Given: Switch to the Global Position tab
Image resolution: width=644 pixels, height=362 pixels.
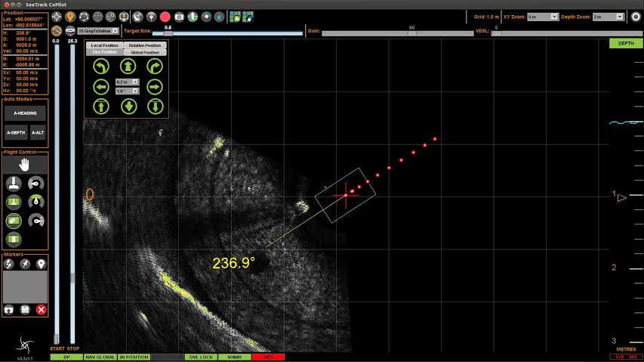Looking at the screenshot, I should point(144,52).
